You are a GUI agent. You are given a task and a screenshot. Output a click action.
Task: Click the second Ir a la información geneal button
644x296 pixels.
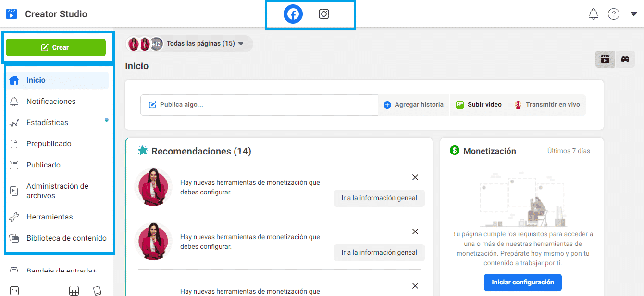379,252
